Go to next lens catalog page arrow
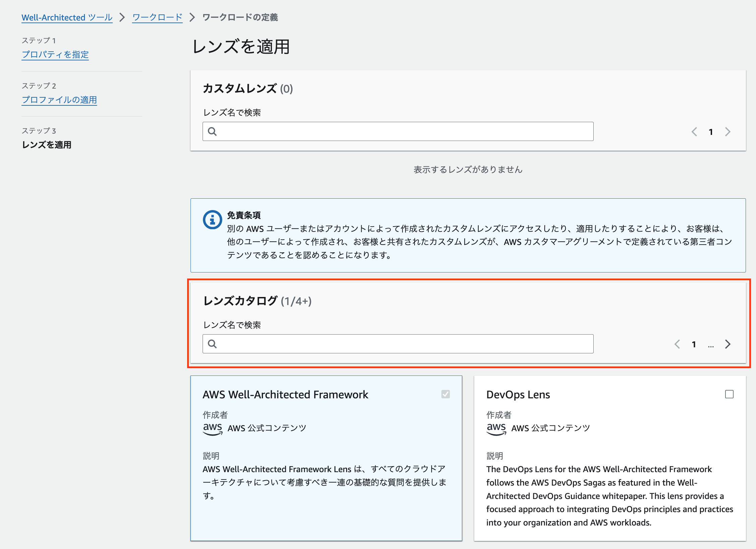The image size is (756, 549). pyautogui.click(x=727, y=344)
